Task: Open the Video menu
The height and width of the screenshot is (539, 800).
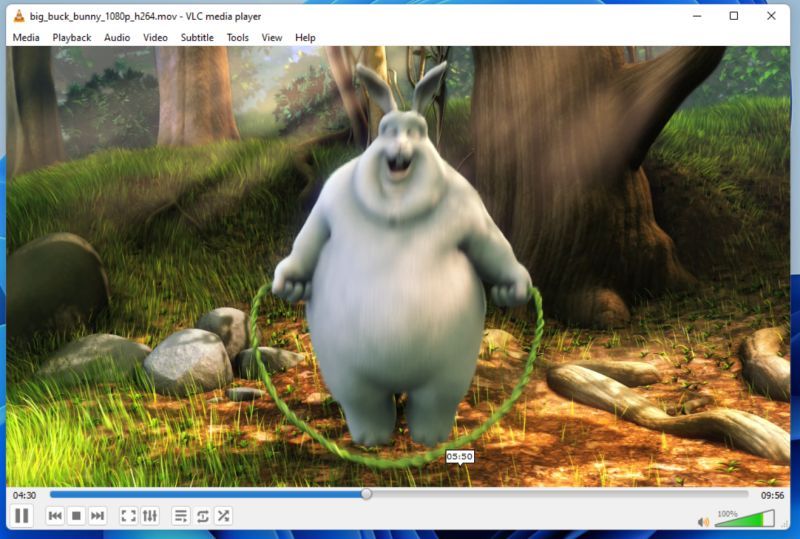Action: 155,37
